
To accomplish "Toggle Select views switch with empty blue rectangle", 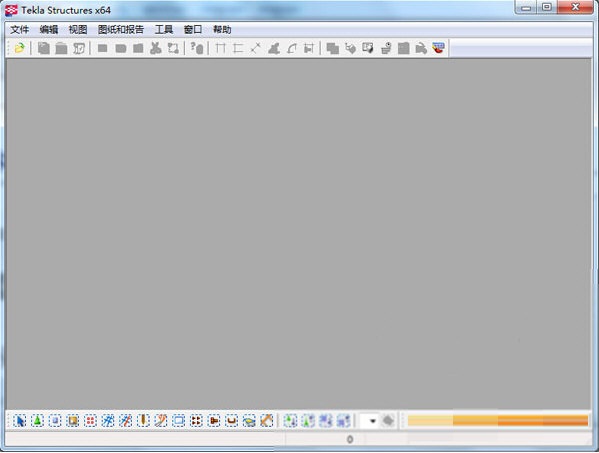I will tap(178, 421).
